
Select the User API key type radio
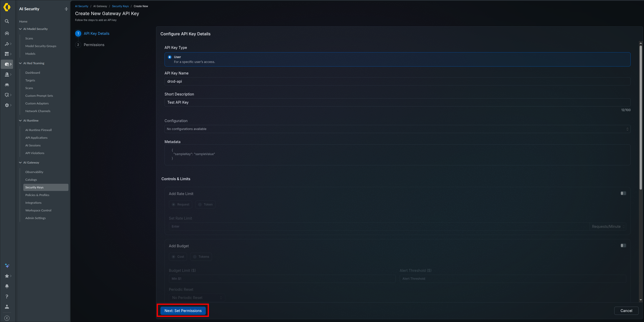point(170,57)
